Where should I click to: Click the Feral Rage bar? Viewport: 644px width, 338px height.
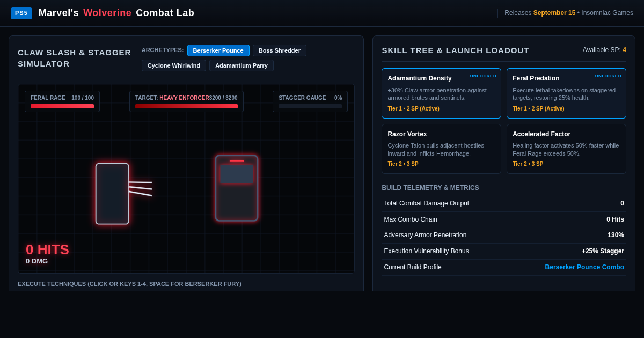pos(62,106)
